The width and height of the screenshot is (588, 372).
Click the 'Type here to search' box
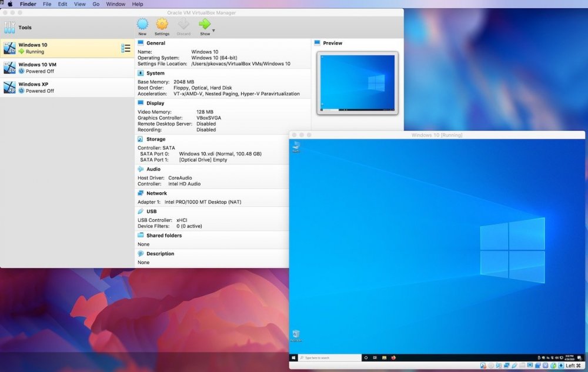pyautogui.click(x=330, y=358)
